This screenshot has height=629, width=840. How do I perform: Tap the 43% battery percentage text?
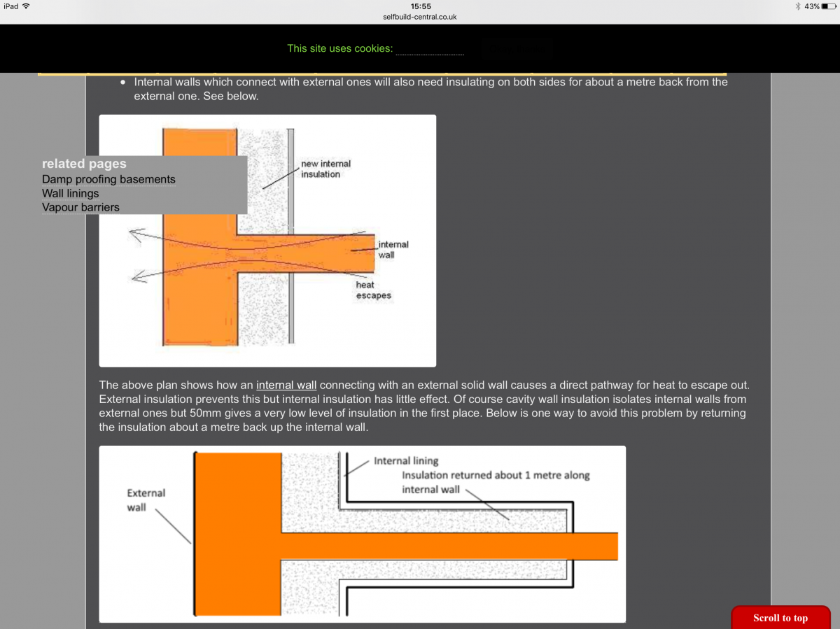(811, 6)
